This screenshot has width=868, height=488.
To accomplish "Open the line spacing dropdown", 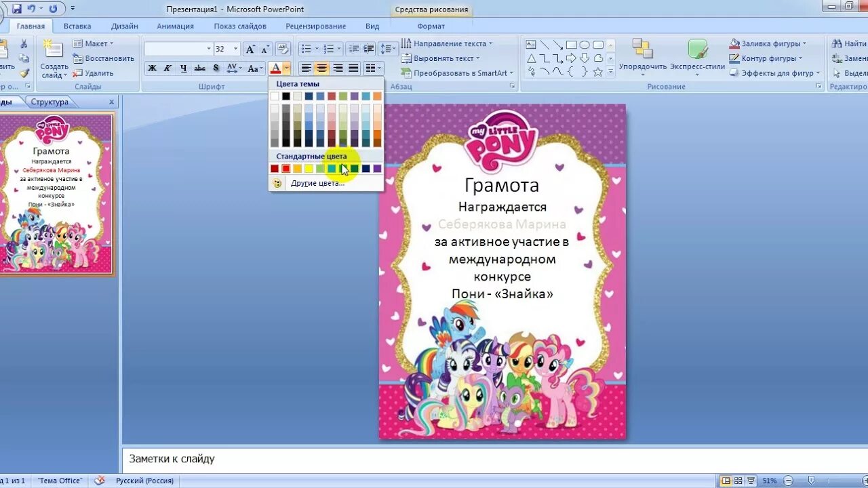I will (x=388, y=49).
